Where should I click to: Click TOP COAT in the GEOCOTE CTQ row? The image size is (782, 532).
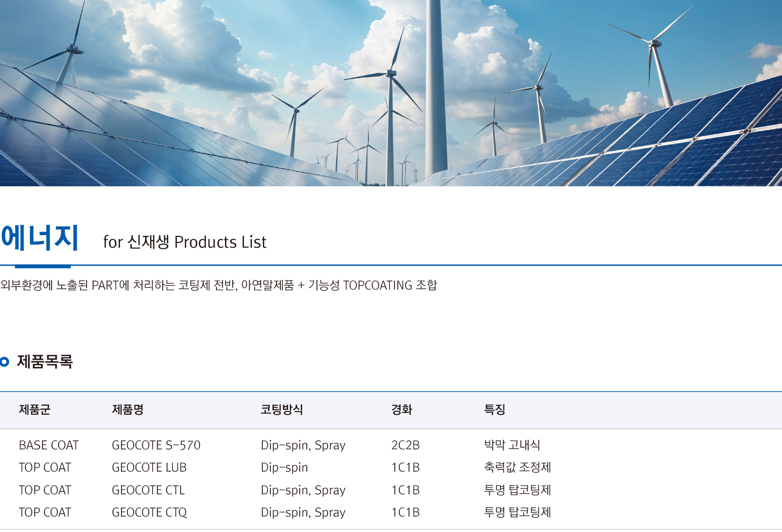click(x=45, y=512)
